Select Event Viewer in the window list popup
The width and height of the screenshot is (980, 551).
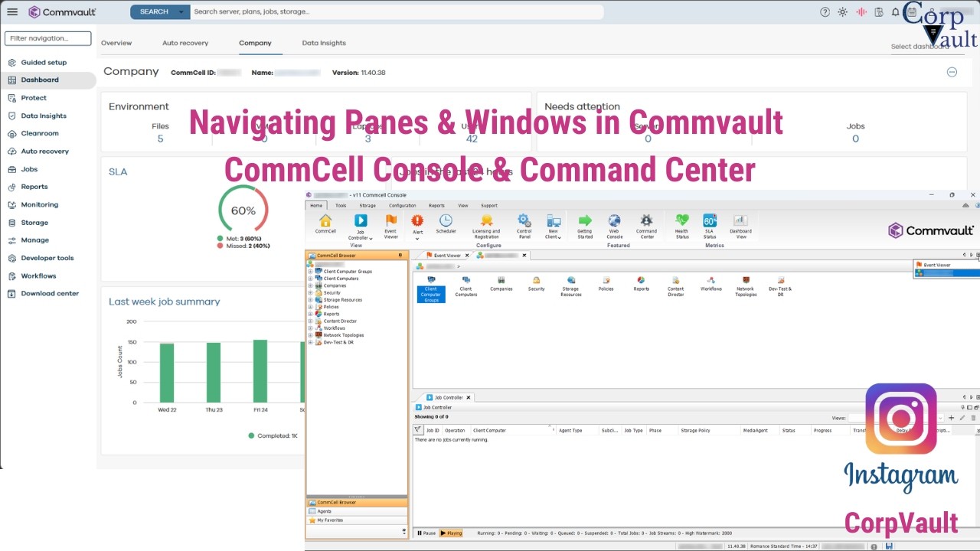point(946,265)
